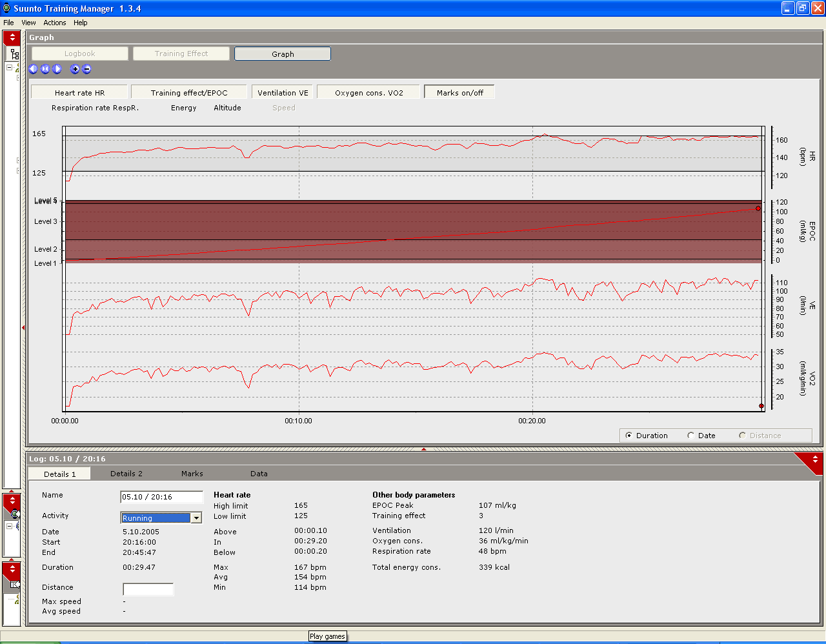Toggle the Marks on/off button
This screenshot has width=826, height=644.
point(459,93)
